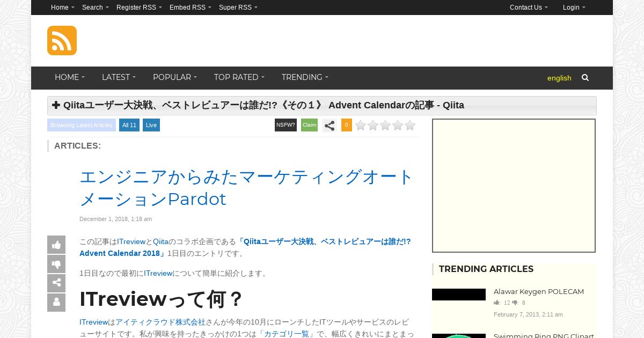The height and width of the screenshot is (338, 644).
Task: Open article title エンジニアからみたマーケティング
Action: pyautogui.click(x=247, y=188)
